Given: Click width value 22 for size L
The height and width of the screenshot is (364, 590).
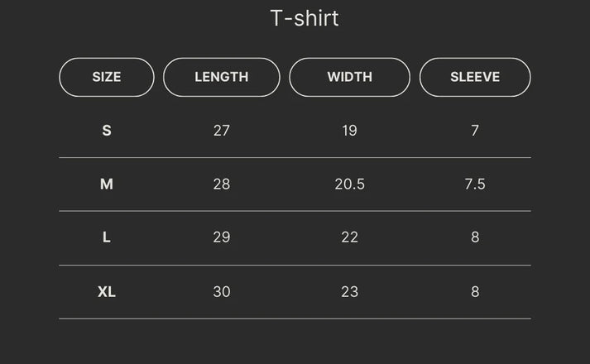Looking at the screenshot, I should (x=349, y=237).
